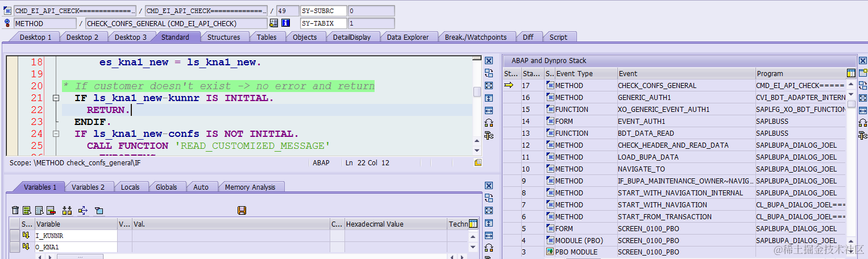Open the Memory Analysis tab

[x=250, y=187]
